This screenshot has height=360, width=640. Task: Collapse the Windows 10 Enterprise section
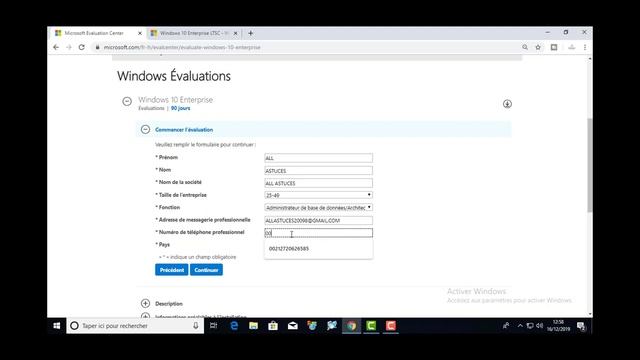pyautogui.click(x=127, y=101)
